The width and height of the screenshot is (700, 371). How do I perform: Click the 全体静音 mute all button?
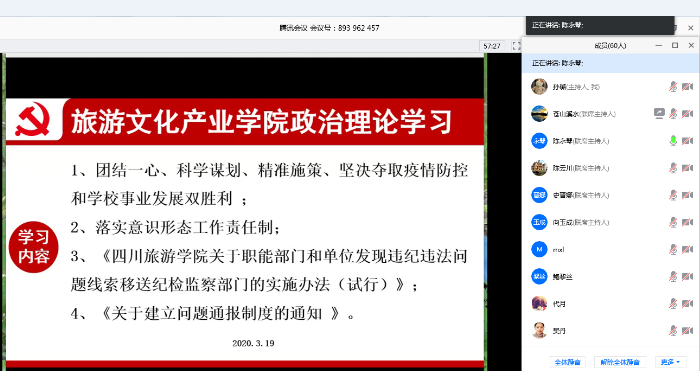pyautogui.click(x=567, y=362)
